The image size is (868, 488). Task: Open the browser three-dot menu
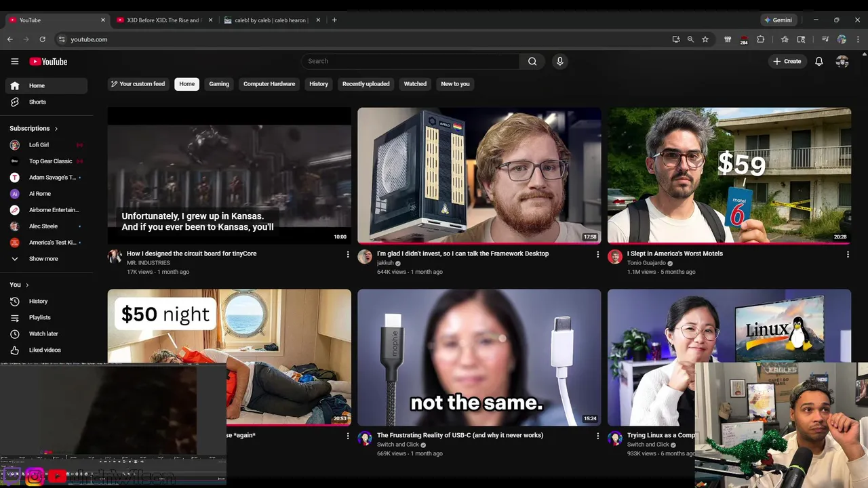click(858, 39)
